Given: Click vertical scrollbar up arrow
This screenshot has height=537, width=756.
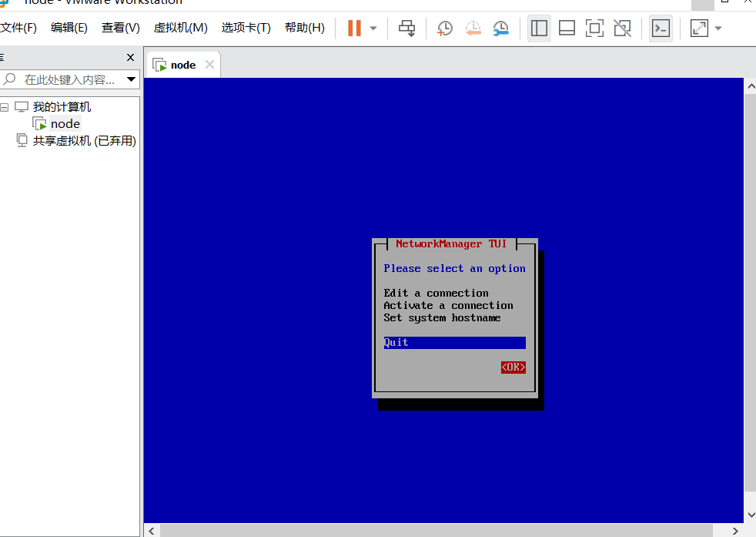Looking at the screenshot, I should click(751, 86).
